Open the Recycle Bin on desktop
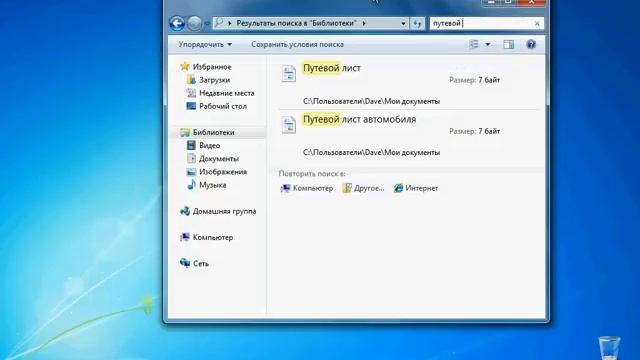This screenshot has height=360, width=640. click(609, 348)
